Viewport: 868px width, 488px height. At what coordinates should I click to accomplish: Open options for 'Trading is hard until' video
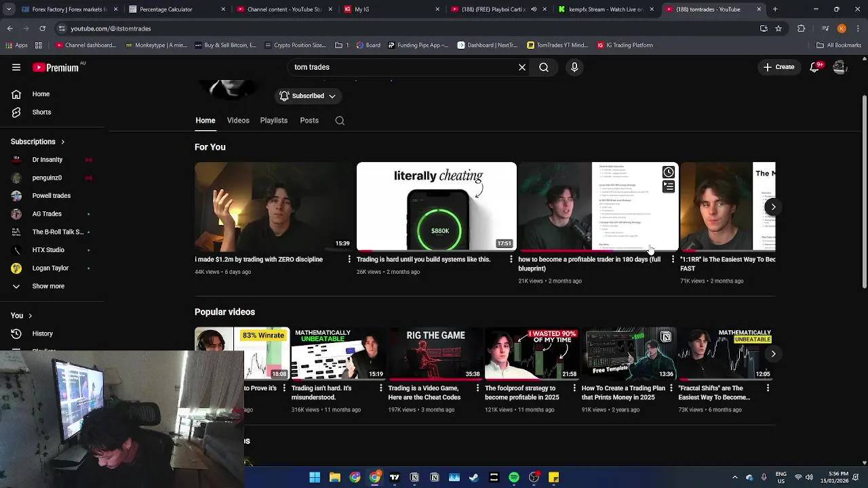pyautogui.click(x=511, y=260)
